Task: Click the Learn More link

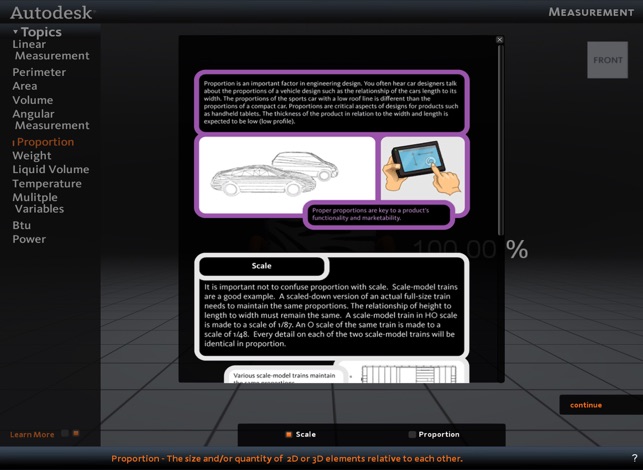Action: tap(32, 435)
